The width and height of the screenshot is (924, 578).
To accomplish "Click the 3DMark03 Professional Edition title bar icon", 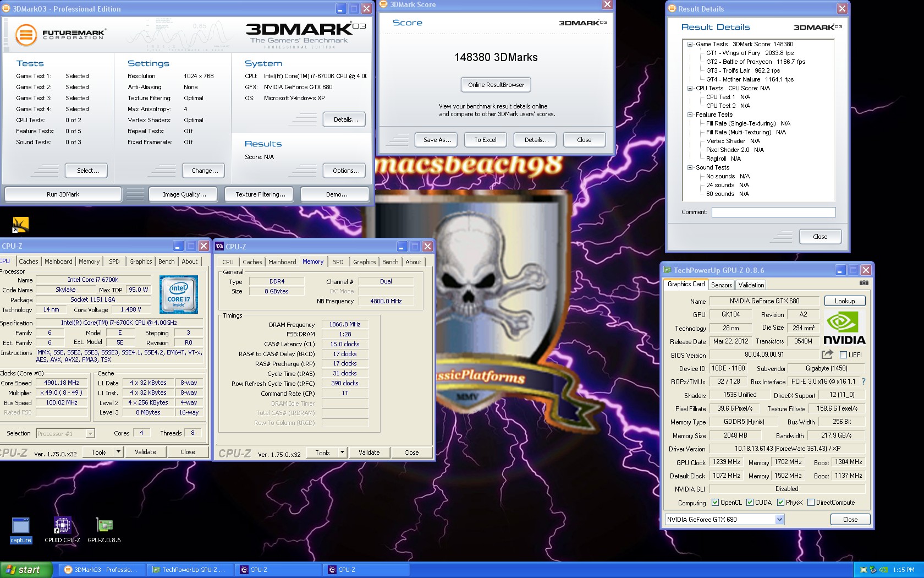I will pos(6,8).
